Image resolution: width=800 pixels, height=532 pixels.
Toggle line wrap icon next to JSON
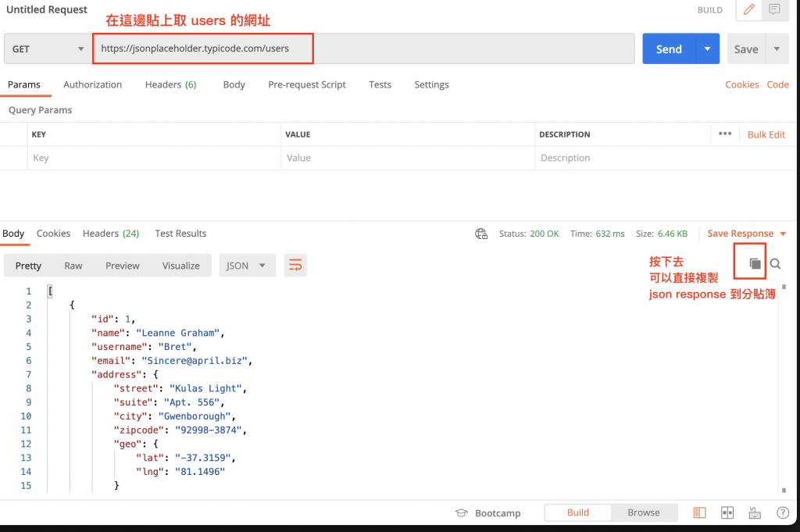point(295,266)
